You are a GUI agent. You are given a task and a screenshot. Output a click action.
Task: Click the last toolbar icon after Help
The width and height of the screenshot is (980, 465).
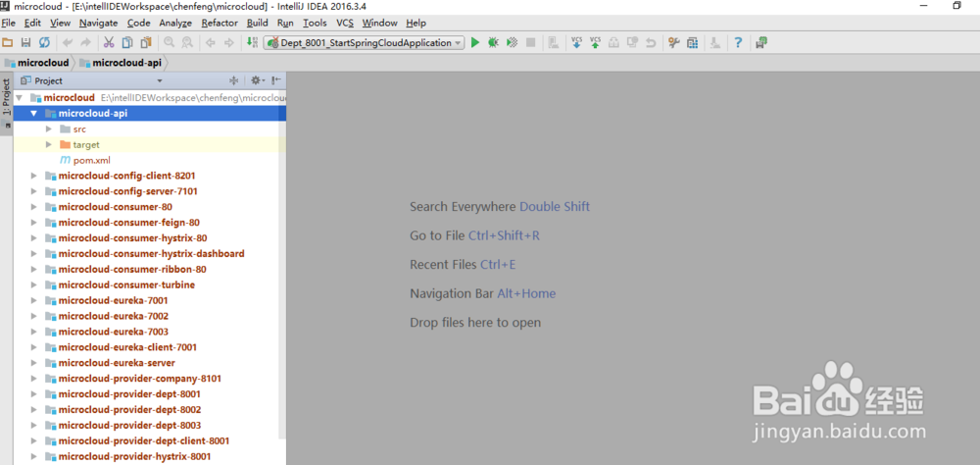pos(761,42)
